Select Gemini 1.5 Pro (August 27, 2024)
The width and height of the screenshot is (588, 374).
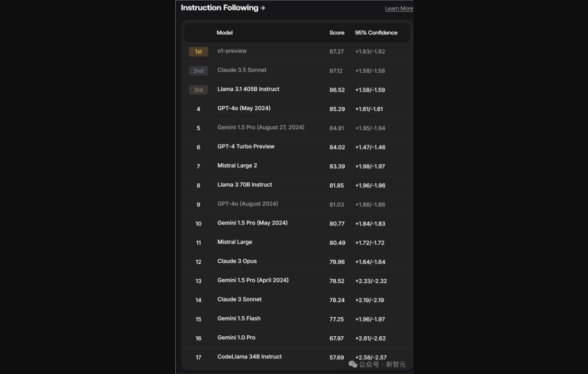tap(261, 128)
